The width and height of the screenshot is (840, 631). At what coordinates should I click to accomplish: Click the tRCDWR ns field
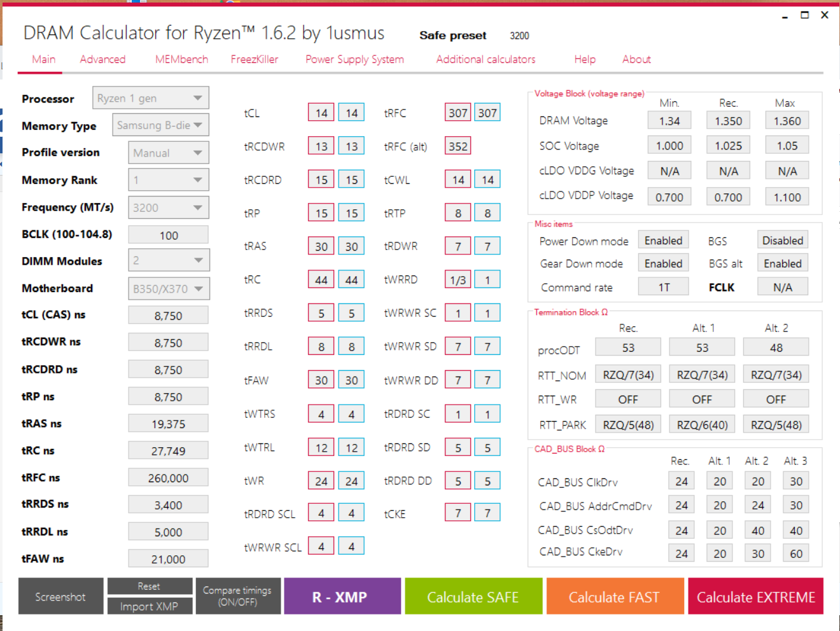click(x=169, y=342)
